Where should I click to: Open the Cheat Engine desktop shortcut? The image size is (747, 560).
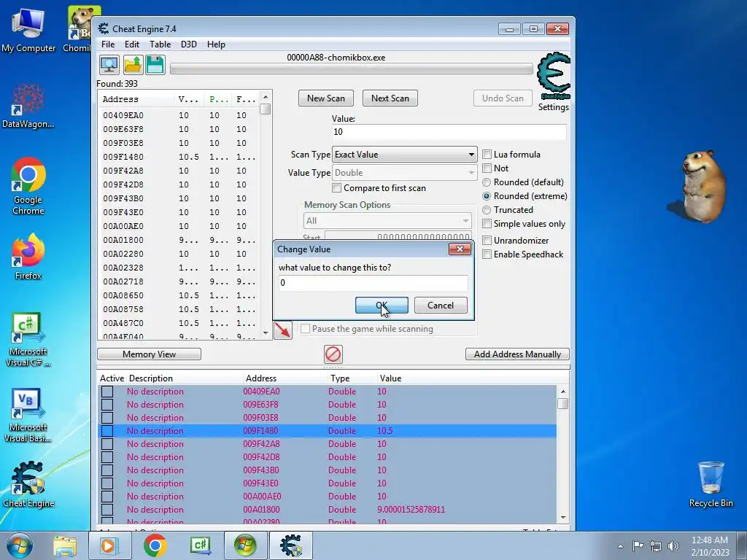pos(28,484)
